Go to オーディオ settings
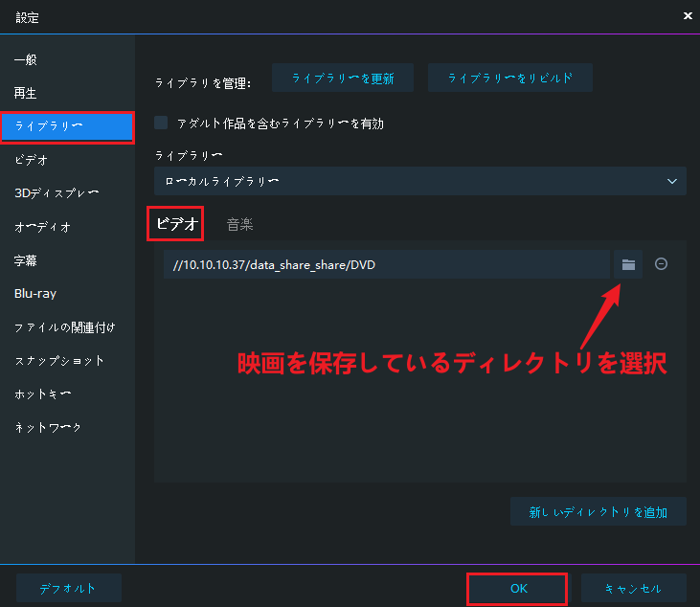Image resolution: width=700 pixels, height=607 pixels. (x=42, y=227)
